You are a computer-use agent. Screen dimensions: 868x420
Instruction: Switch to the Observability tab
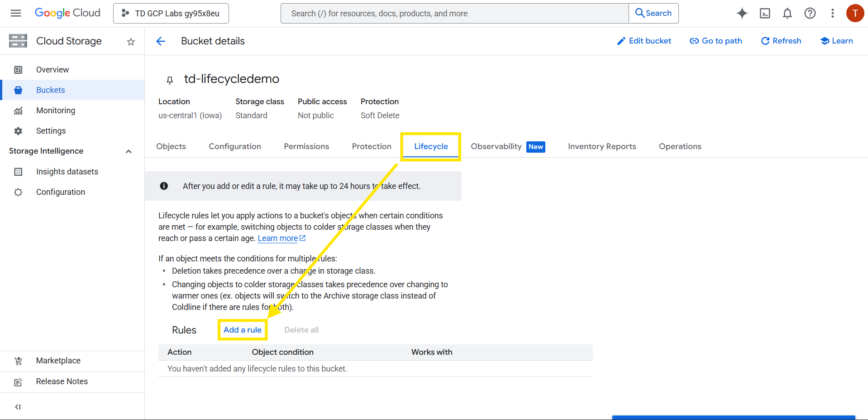tap(496, 146)
